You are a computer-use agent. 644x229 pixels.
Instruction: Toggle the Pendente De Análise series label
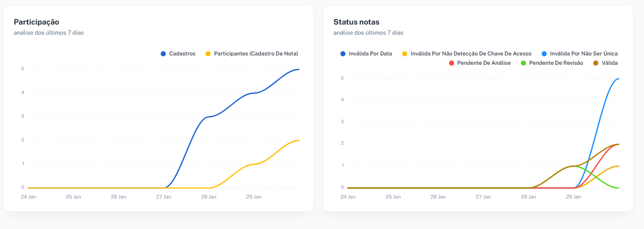point(484,63)
